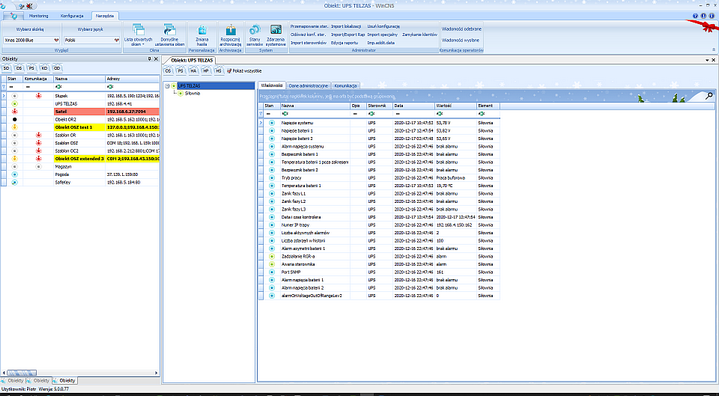Select the Narzędzia ribbon tab
This screenshot has height=396, width=719.
(x=105, y=16)
